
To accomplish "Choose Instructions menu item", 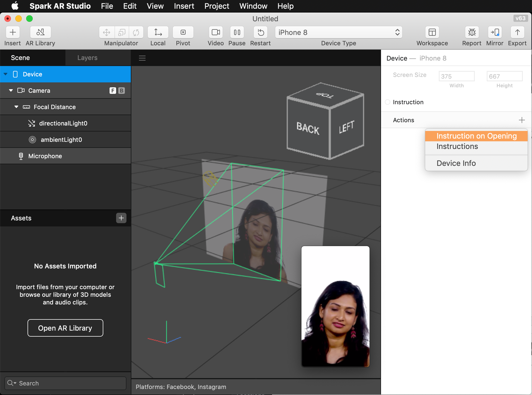I will [476, 146].
